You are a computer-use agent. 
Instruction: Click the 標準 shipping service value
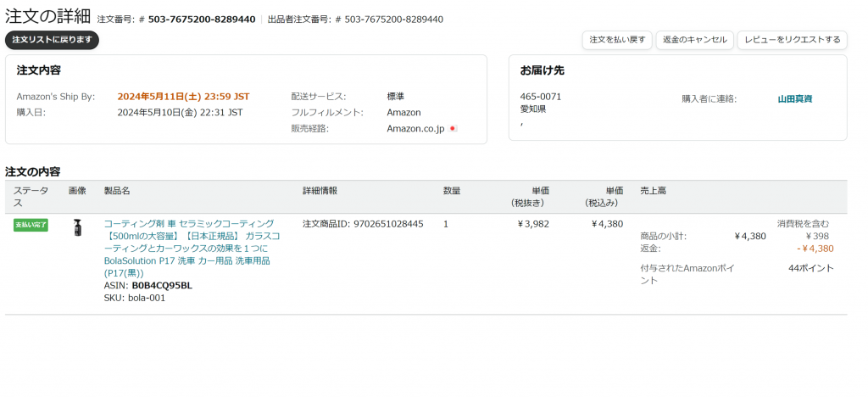point(395,97)
